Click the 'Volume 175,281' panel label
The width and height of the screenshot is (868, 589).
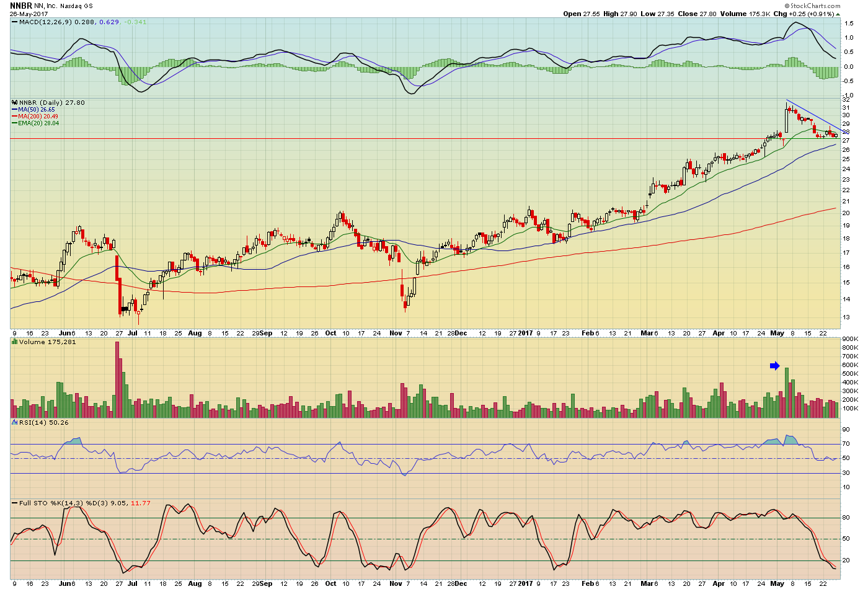(48, 342)
